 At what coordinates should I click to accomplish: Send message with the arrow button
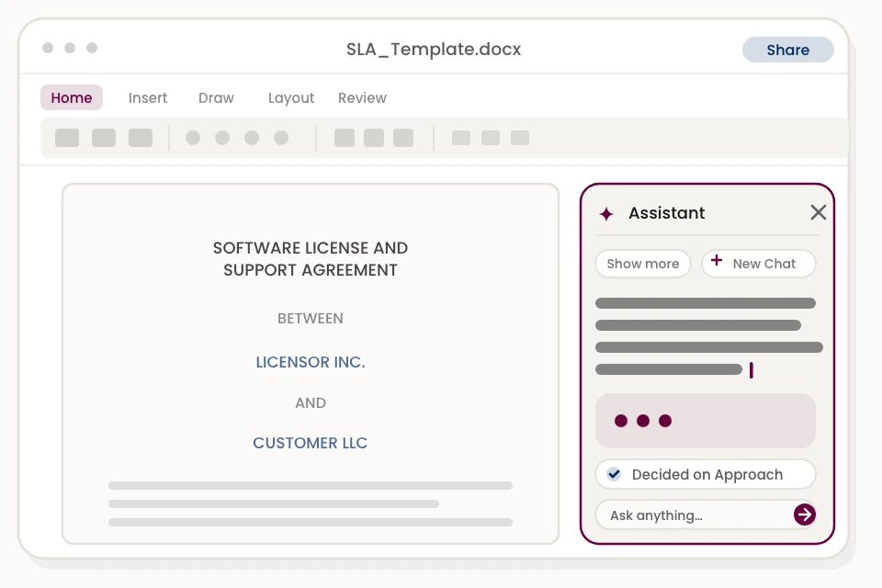[x=805, y=514]
